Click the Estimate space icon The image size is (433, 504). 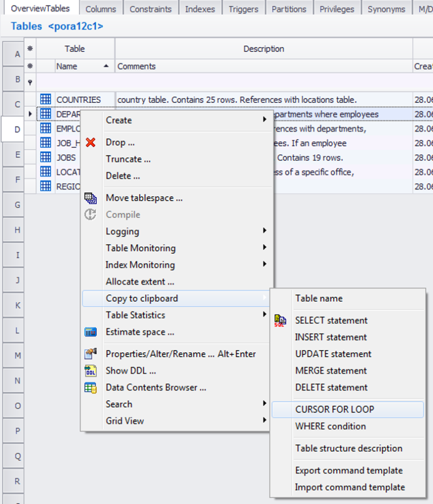[91, 332]
